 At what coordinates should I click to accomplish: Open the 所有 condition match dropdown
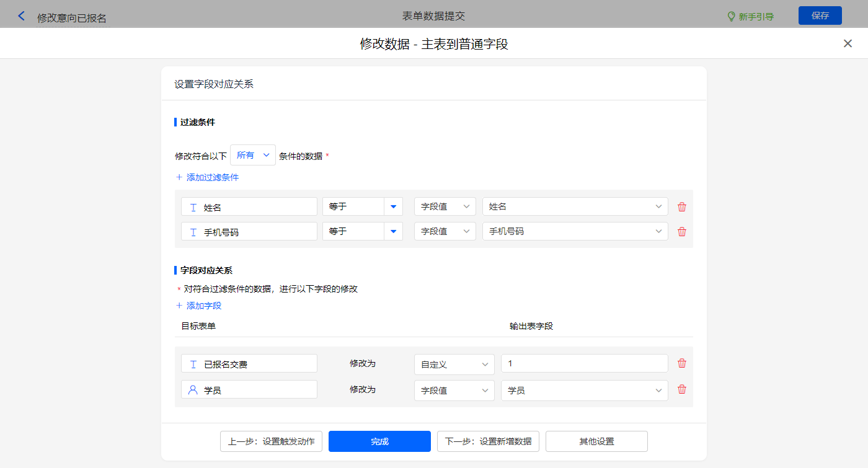253,155
